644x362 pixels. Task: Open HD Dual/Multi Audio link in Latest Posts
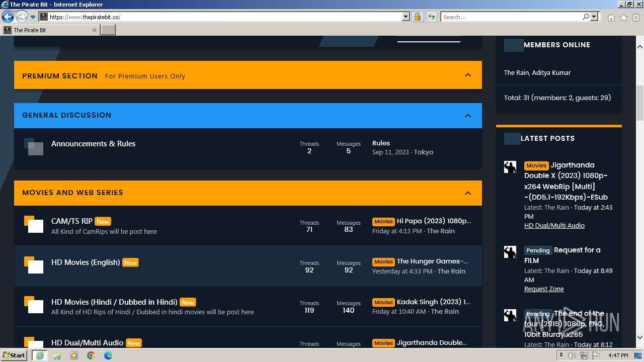click(x=554, y=226)
